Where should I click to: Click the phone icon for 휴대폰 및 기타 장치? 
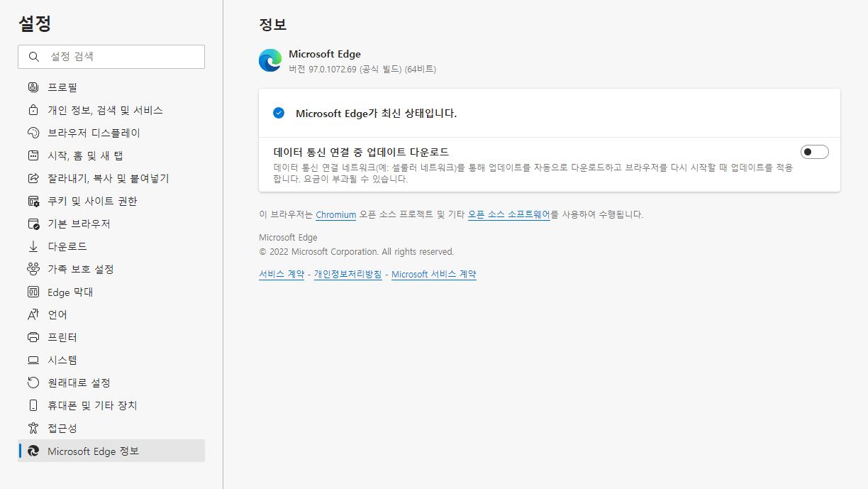pyautogui.click(x=33, y=405)
